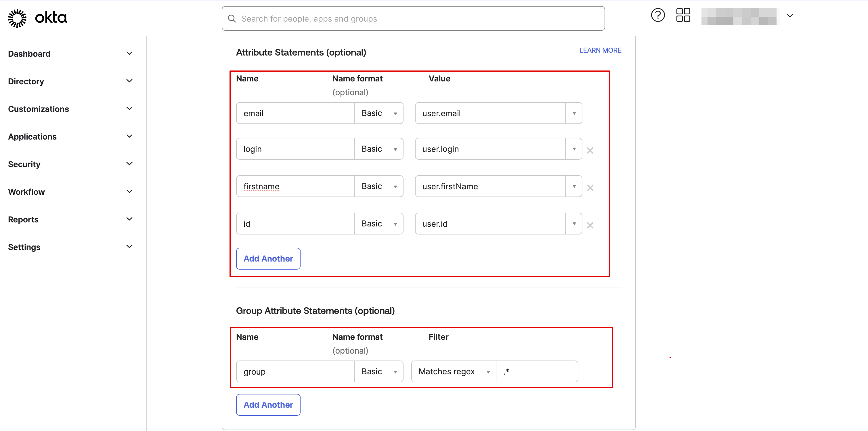Click the regex filter value field
The width and height of the screenshot is (868, 431).
(x=537, y=372)
